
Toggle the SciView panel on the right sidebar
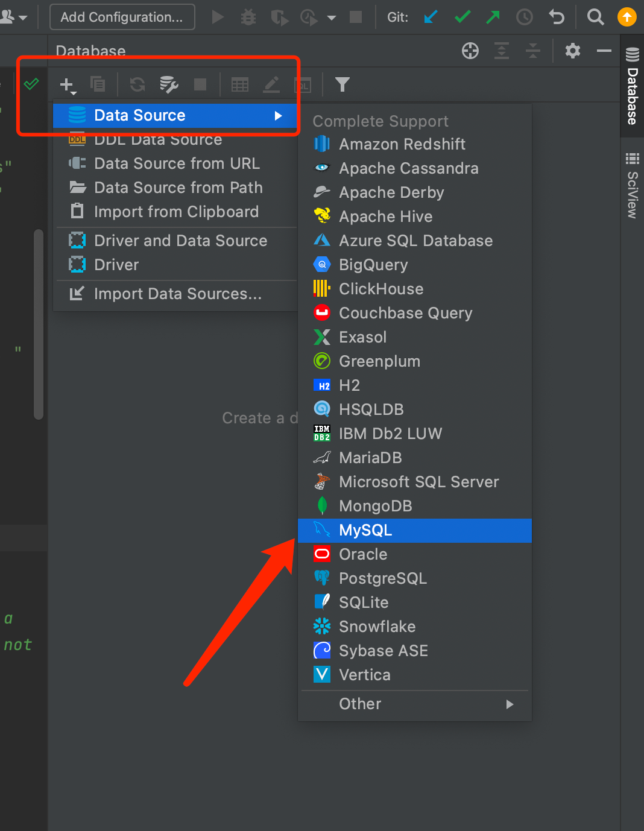point(631,181)
